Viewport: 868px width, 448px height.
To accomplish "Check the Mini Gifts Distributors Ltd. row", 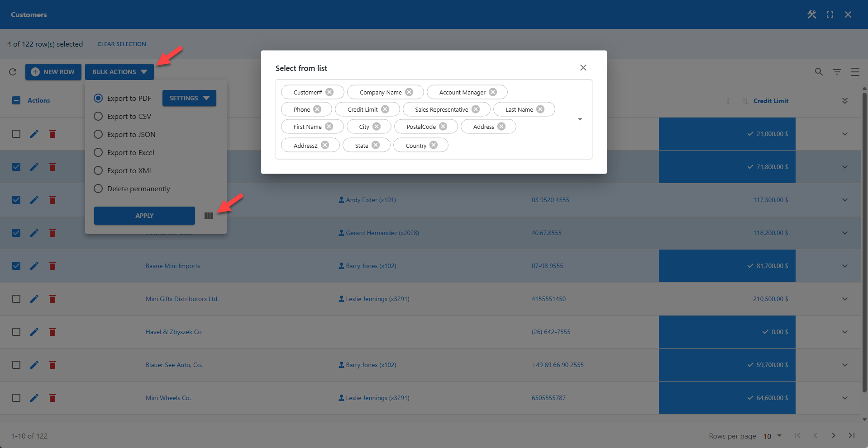I will coord(16,299).
